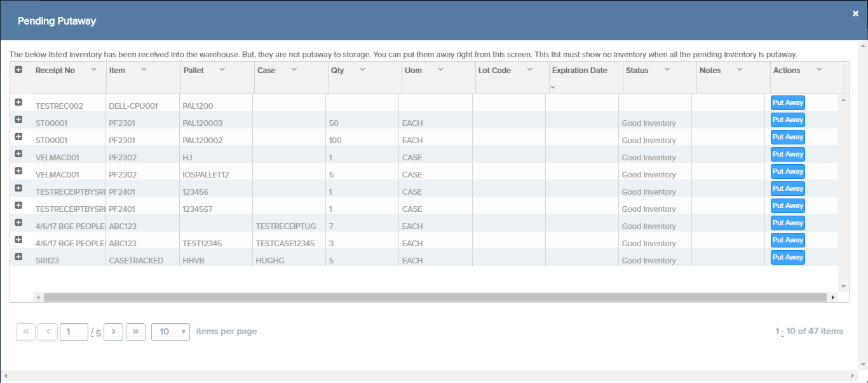Viewport: 868px width, 383px height.
Task: Put Away pallet 123456
Action: [788, 188]
